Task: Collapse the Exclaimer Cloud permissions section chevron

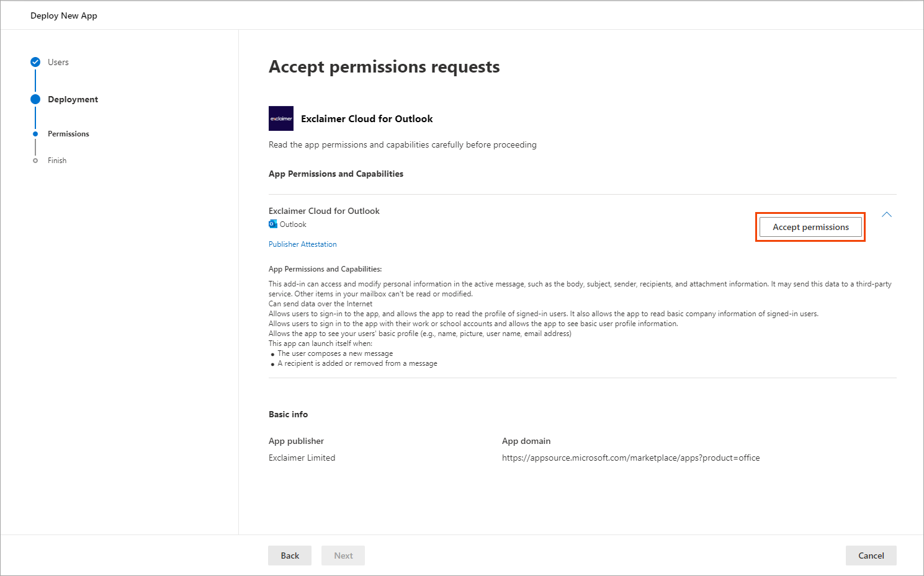Action: pyautogui.click(x=887, y=215)
